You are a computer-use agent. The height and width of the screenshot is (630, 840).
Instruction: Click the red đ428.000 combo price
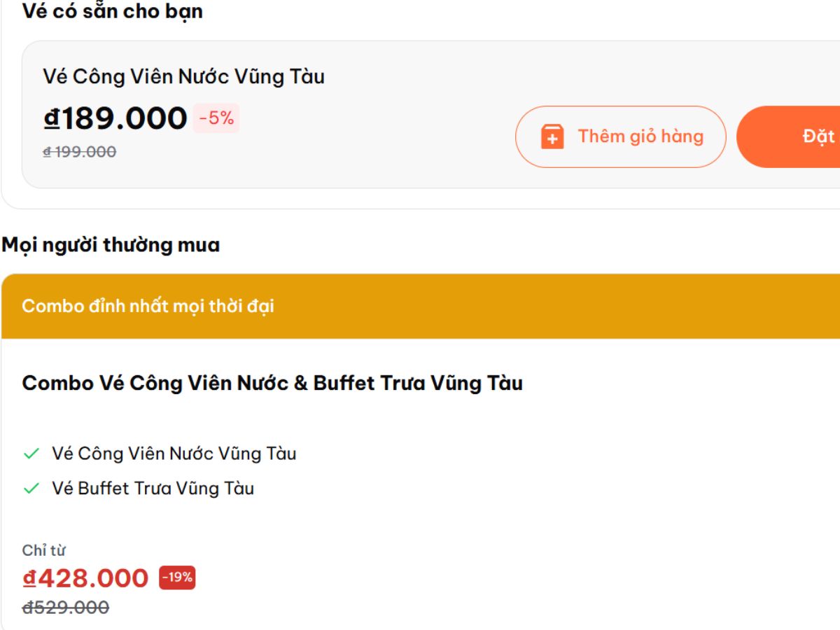pos(85,578)
